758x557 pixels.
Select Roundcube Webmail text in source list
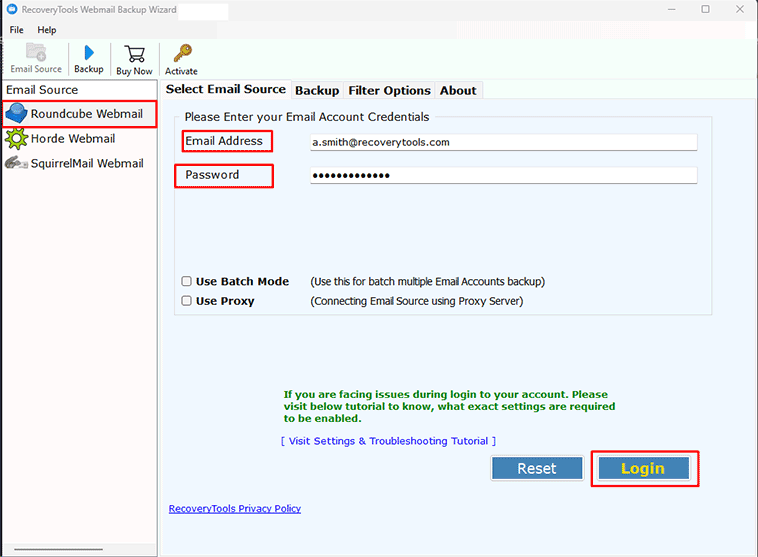pos(87,114)
